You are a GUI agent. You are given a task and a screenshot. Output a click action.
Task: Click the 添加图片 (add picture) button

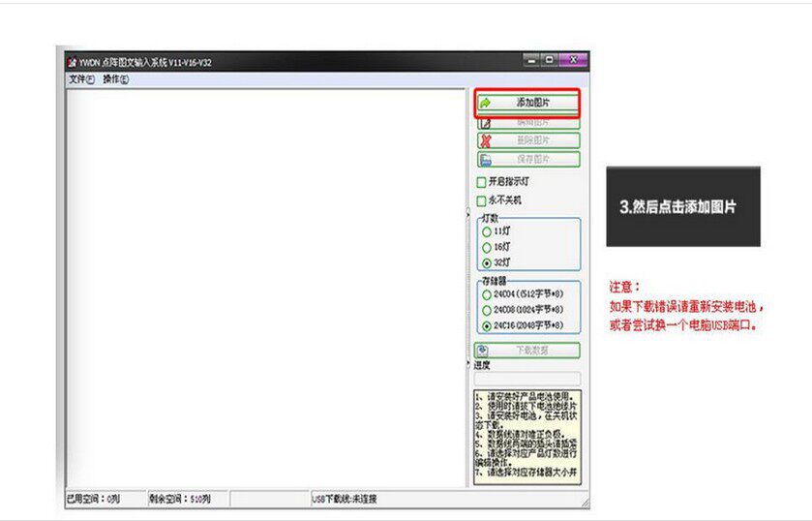coord(527,103)
